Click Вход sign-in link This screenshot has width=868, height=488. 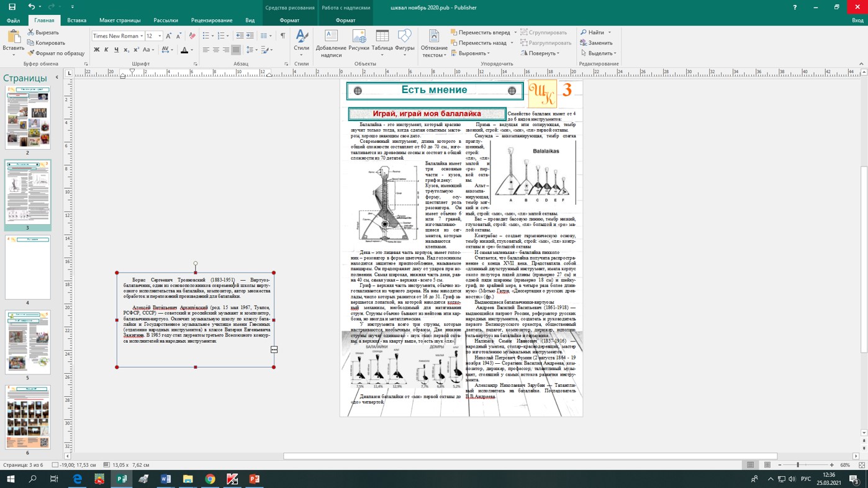pyautogui.click(x=857, y=20)
